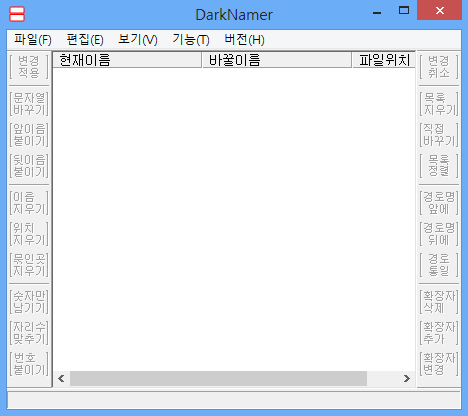Click the 문자열 바꾸기 button
Image resolution: width=468 pixels, height=416 pixels.
pyautogui.click(x=29, y=104)
